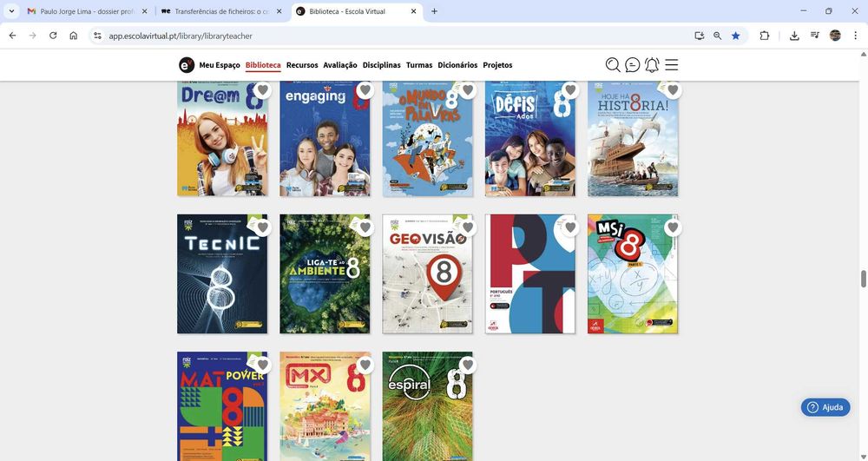Open the messages chat bubble icon
This screenshot has width=868, height=461.
tap(632, 65)
